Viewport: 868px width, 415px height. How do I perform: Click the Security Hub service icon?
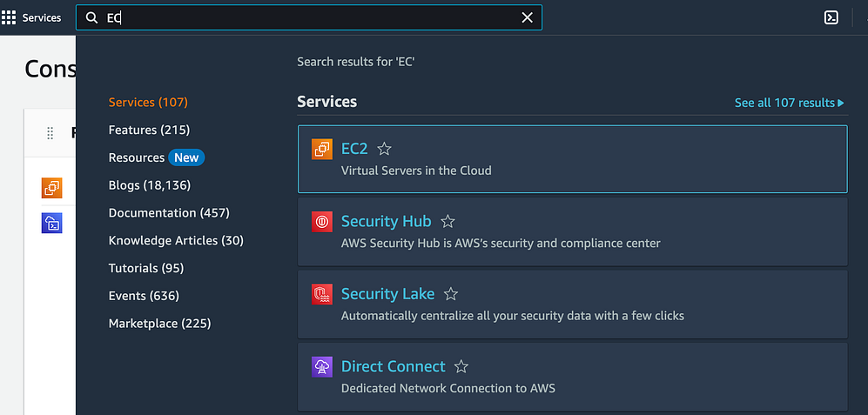(322, 222)
